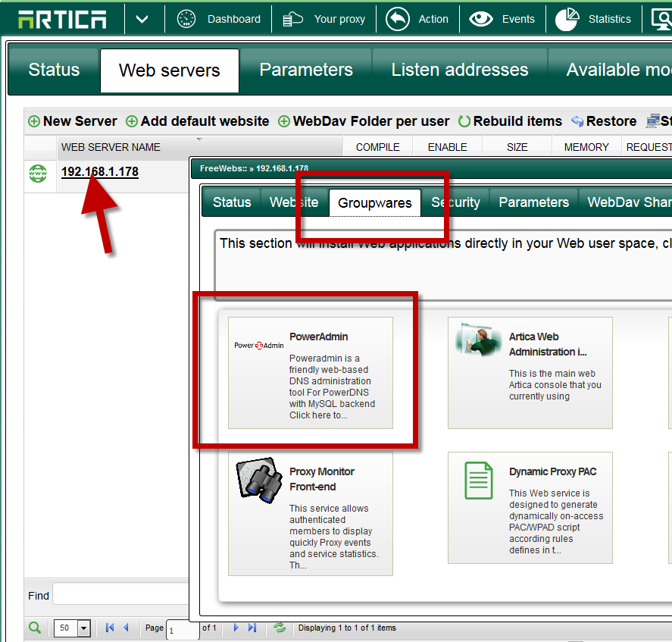This screenshot has width=672, height=642.
Task: Open the 192.168.1.178 web server link
Action: tap(100, 172)
